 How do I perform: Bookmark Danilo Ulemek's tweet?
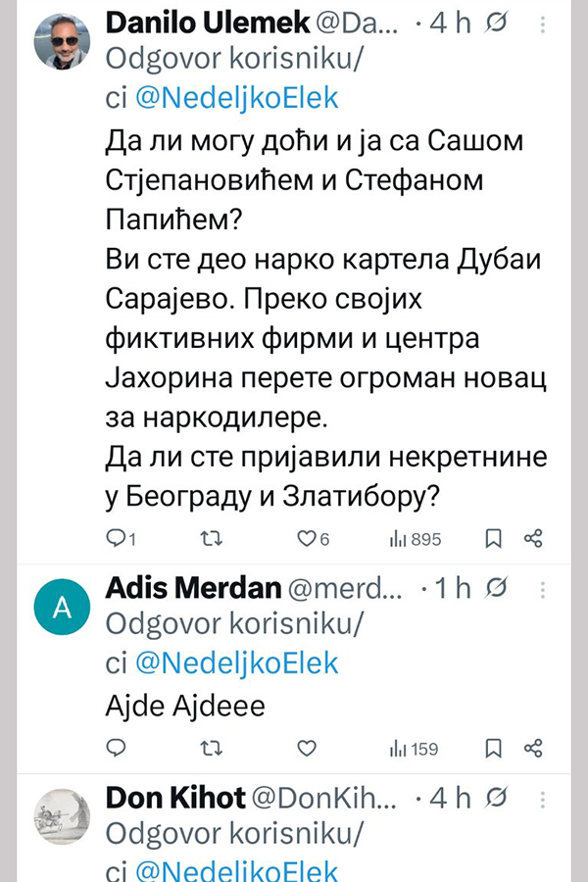pos(494,538)
